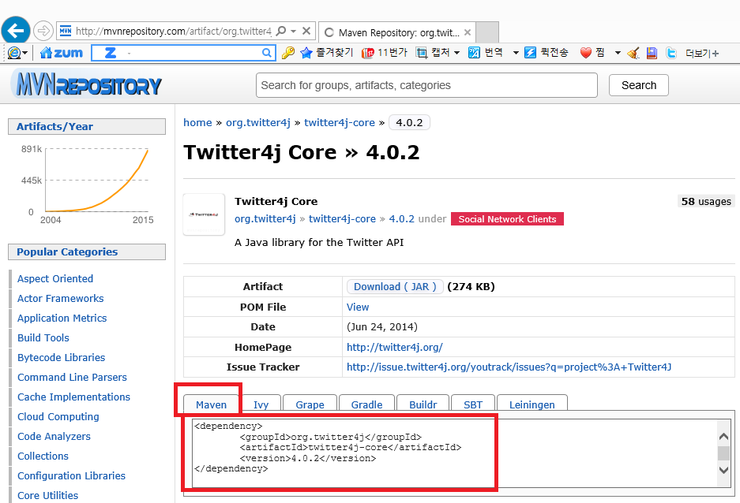Image resolution: width=740 pixels, height=503 pixels.
Task: Open the Leiningen tab
Action: click(x=534, y=405)
